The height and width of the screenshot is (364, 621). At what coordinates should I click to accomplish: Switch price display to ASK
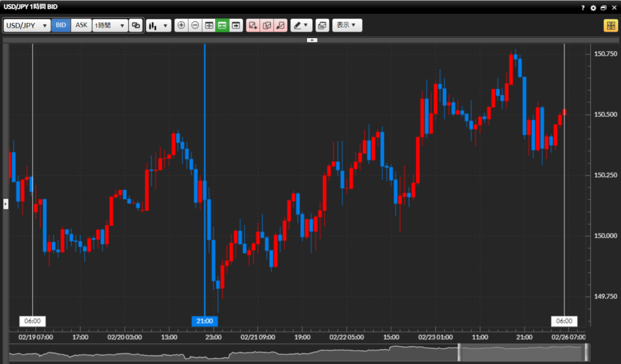point(81,25)
